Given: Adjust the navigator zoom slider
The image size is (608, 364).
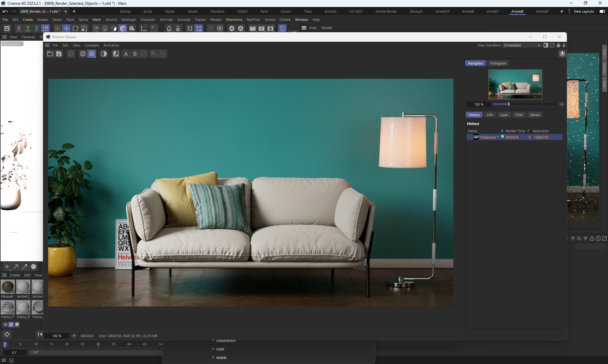Looking at the screenshot, I should point(509,104).
